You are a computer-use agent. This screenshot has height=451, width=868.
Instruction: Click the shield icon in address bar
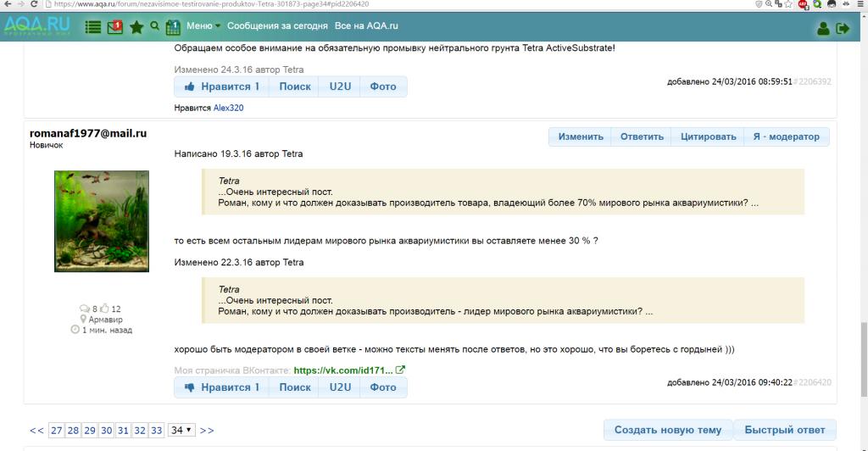[x=759, y=4]
